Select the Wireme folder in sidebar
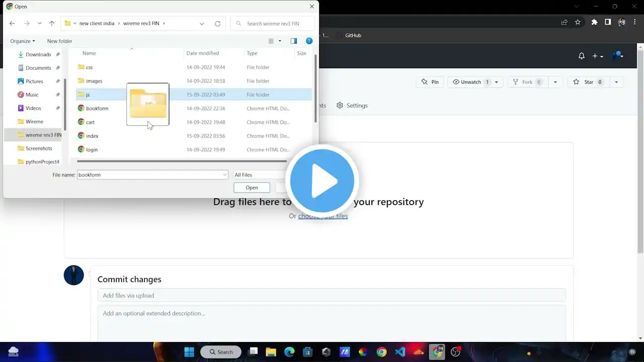Viewport: 644px width, 362px height. (34, 122)
